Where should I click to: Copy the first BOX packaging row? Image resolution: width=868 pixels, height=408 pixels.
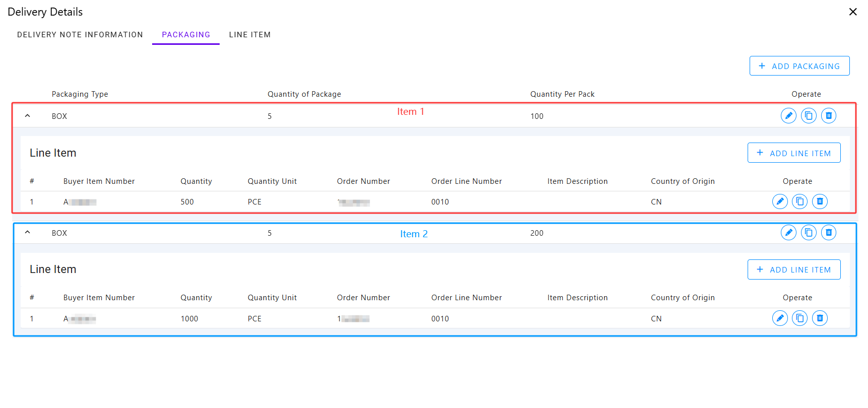(809, 116)
